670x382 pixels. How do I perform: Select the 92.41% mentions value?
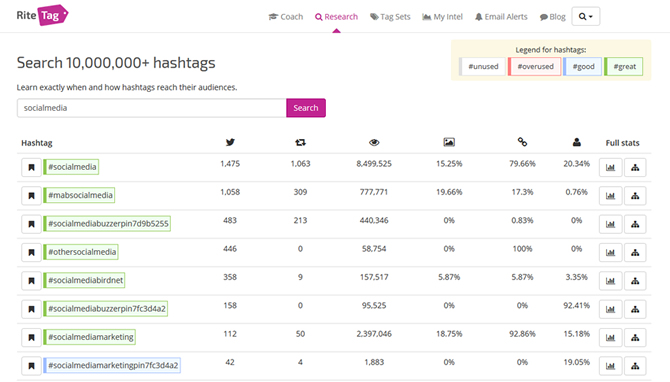point(576,306)
